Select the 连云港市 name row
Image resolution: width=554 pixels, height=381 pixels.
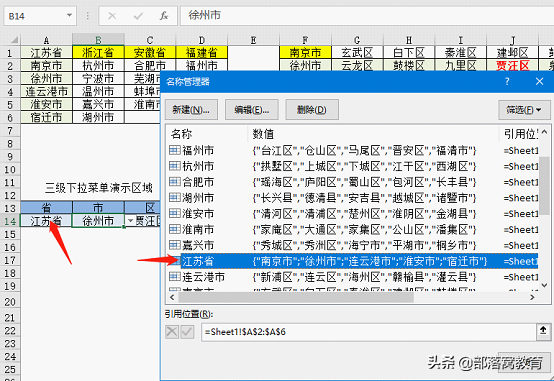click(352, 277)
